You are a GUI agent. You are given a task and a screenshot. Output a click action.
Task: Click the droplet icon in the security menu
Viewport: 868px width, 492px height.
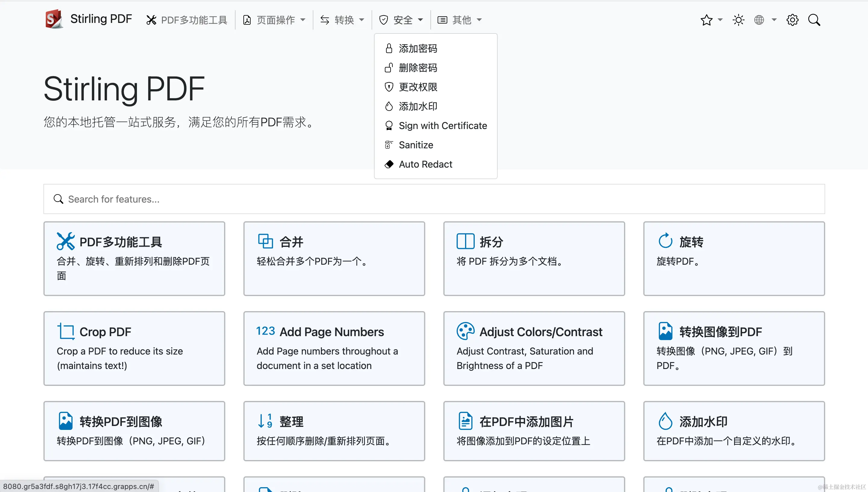(x=389, y=106)
